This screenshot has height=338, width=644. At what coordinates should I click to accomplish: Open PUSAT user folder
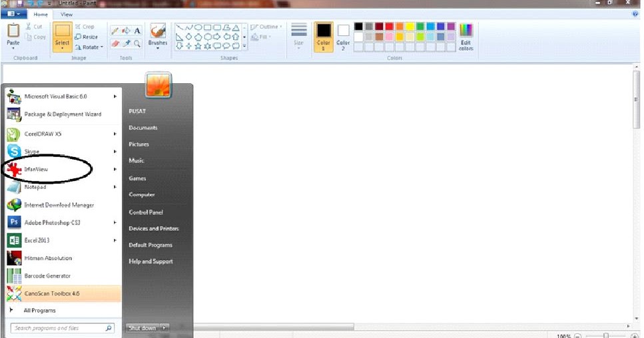pyautogui.click(x=137, y=111)
